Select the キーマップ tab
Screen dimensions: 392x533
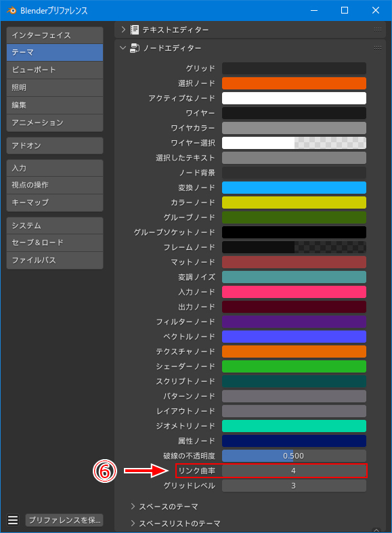coord(55,202)
